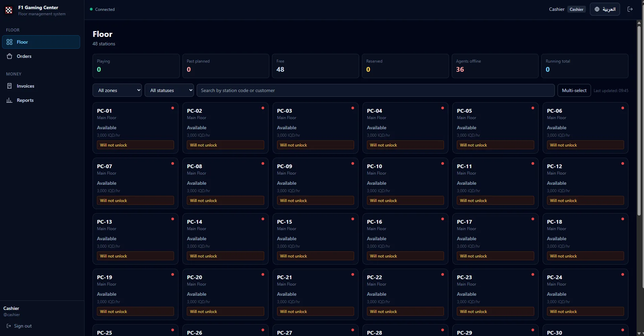Open the Floor page in sidebar

pos(41,42)
